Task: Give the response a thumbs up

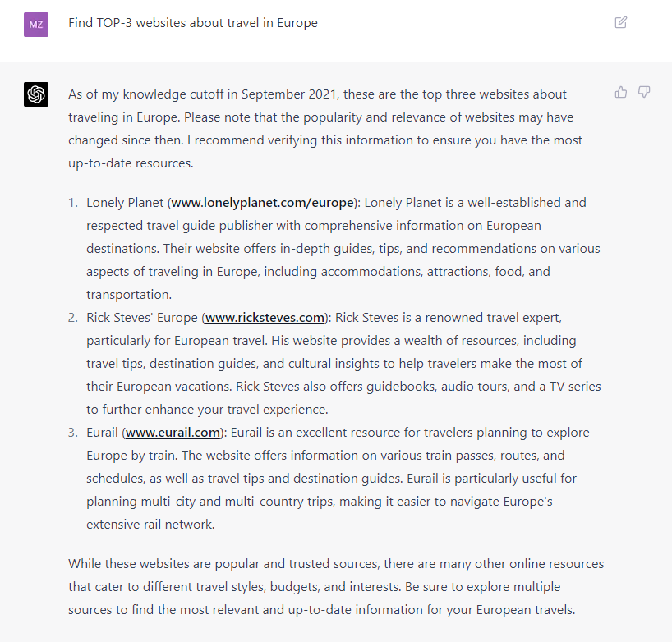Action: tap(620, 92)
